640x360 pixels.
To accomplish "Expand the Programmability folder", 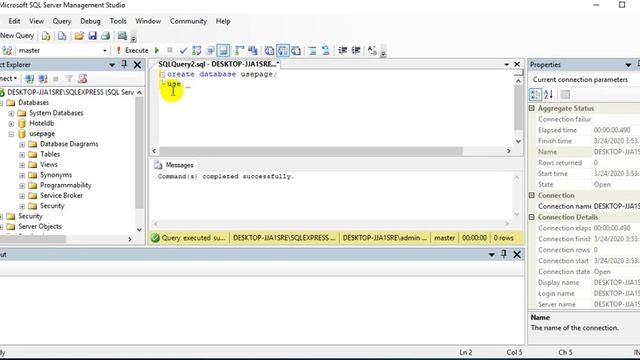I will pyautogui.click(x=22, y=186).
